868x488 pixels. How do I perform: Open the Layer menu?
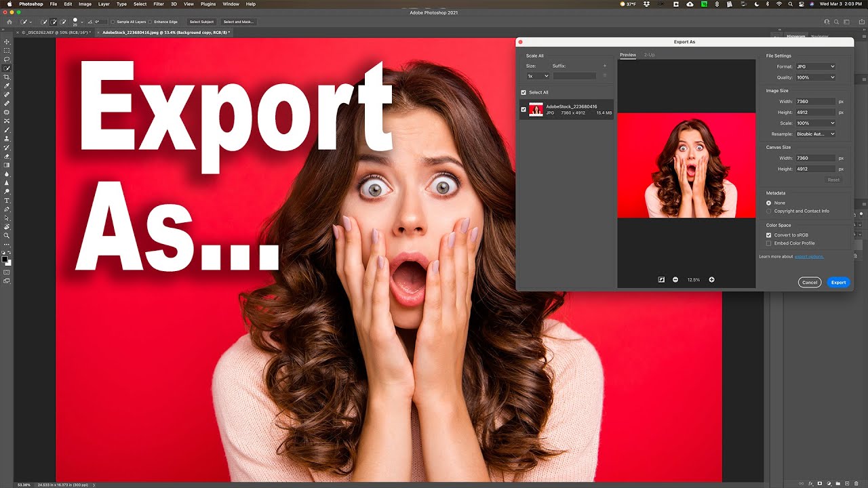coord(104,4)
